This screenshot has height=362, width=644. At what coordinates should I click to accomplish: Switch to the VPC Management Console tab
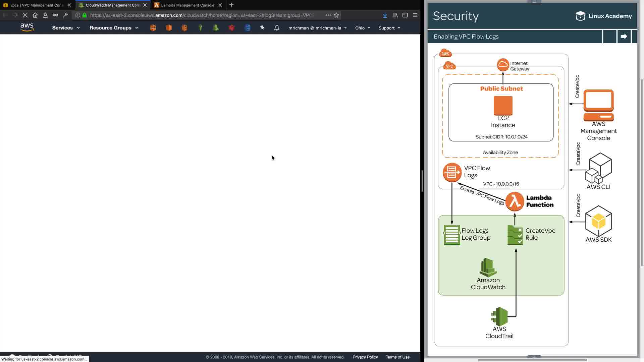(36, 5)
